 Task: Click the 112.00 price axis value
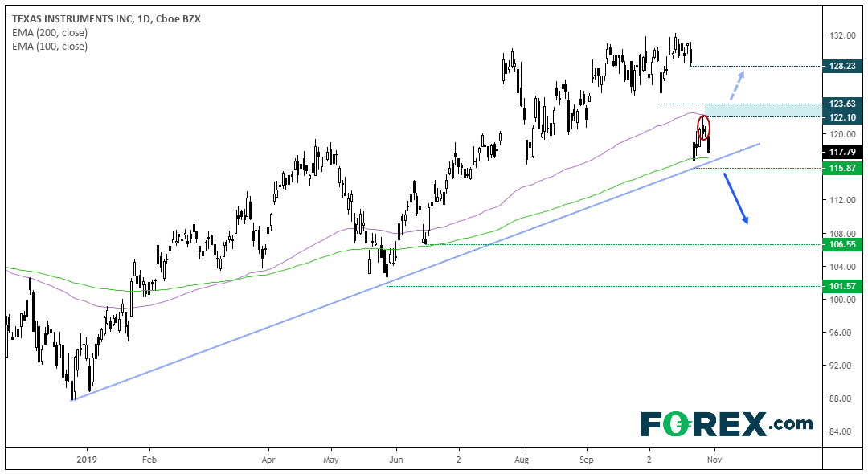842,200
